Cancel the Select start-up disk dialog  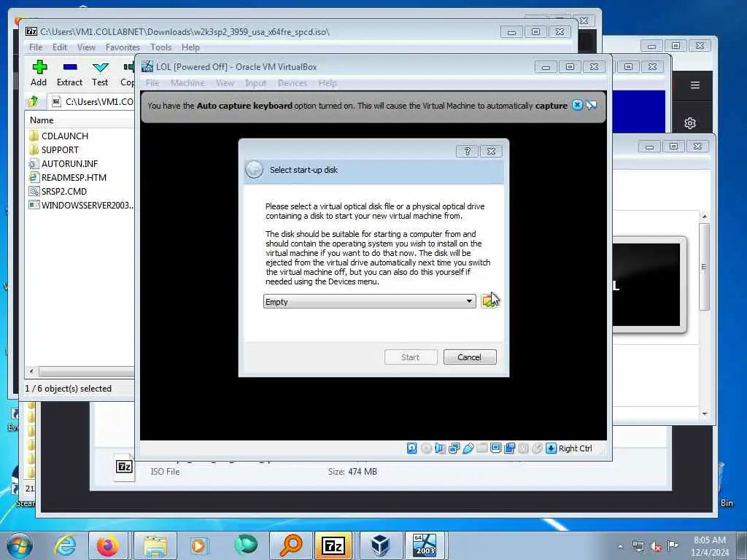pos(469,357)
